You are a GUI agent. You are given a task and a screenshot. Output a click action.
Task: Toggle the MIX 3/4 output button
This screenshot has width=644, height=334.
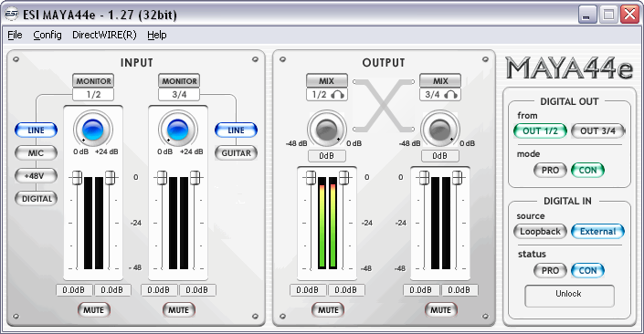pos(440,81)
